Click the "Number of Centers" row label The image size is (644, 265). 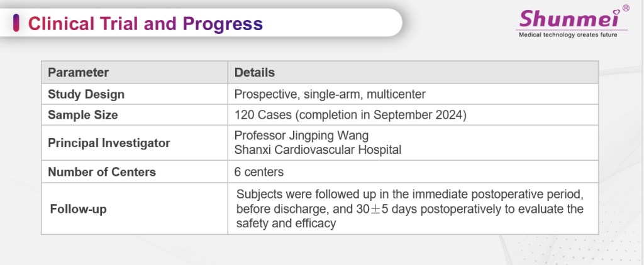[102, 171]
